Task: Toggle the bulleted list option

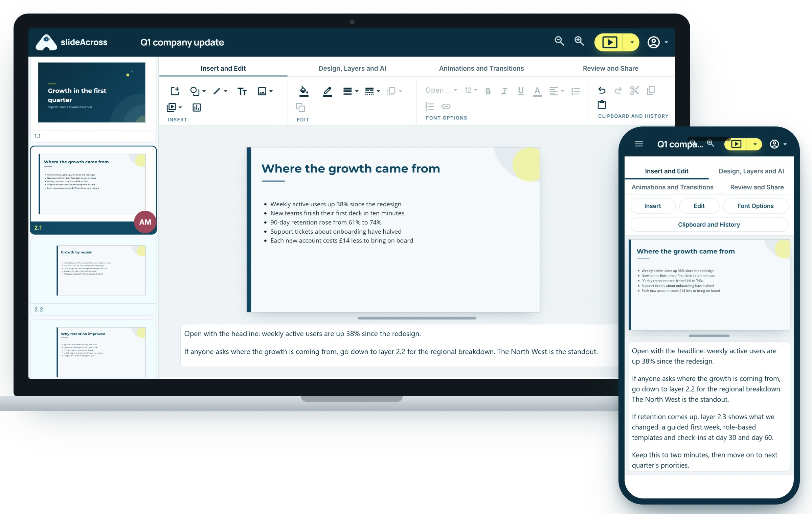Action: (x=576, y=91)
